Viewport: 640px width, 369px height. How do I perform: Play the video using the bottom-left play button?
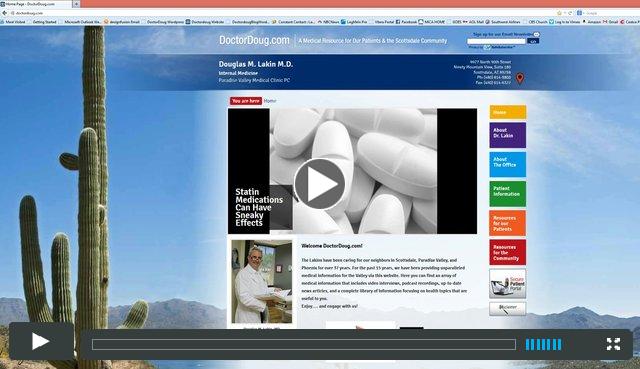pyautogui.click(x=40, y=342)
